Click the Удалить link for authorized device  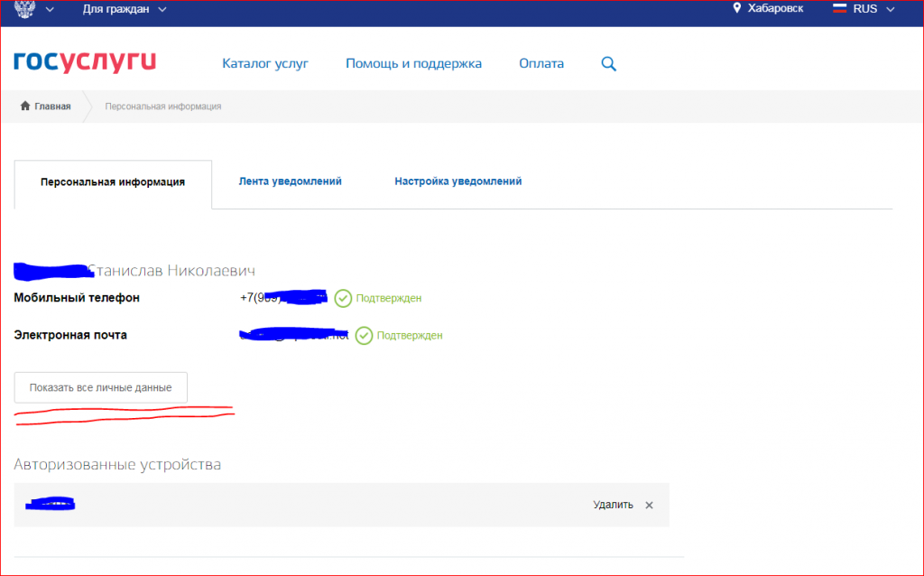coord(613,505)
